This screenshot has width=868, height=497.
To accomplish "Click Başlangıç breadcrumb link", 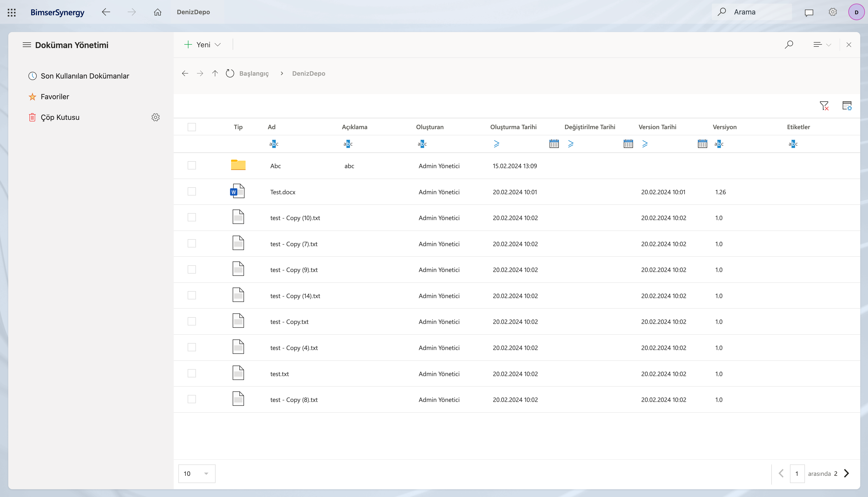I will (254, 73).
